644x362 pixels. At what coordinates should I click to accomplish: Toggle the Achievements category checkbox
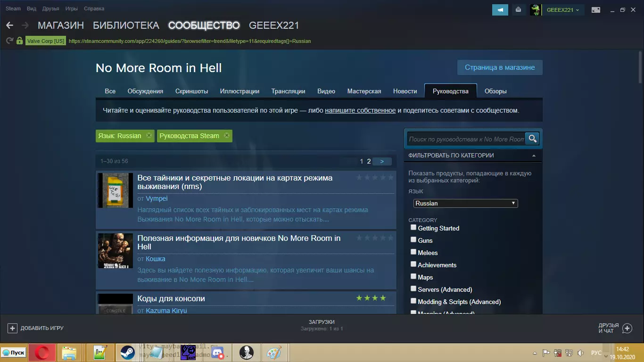[413, 264]
